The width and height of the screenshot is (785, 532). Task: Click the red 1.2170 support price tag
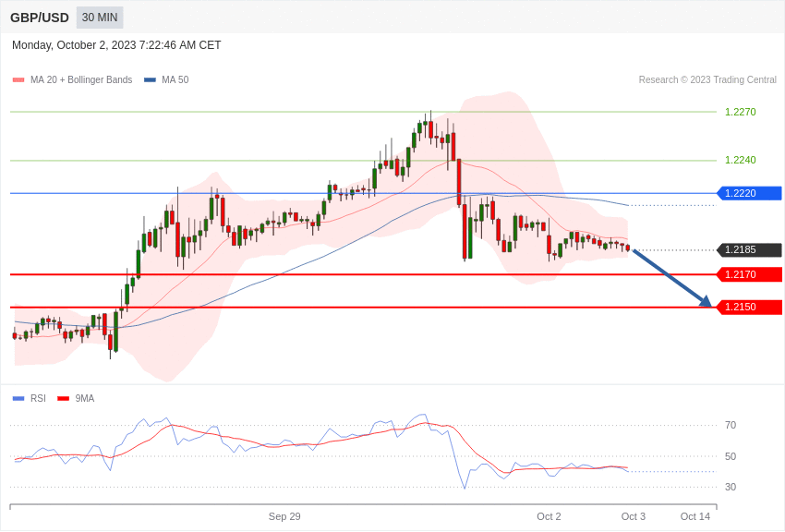[750, 274]
